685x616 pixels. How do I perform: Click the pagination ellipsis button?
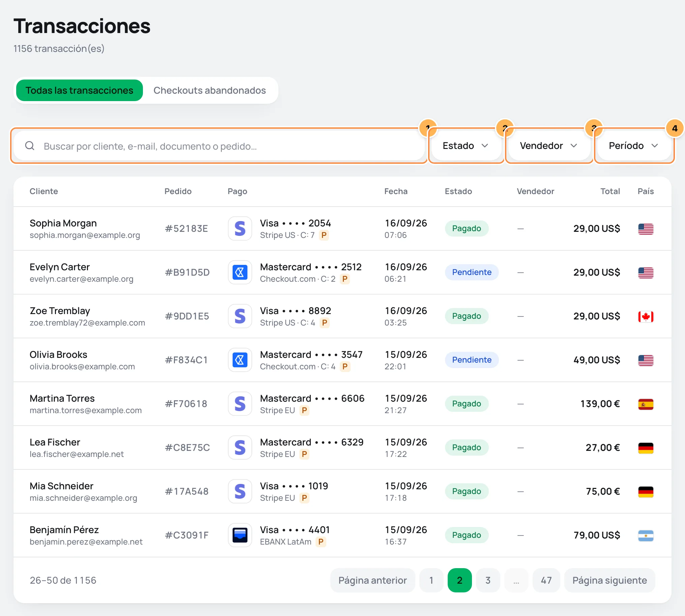tap(516, 580)
